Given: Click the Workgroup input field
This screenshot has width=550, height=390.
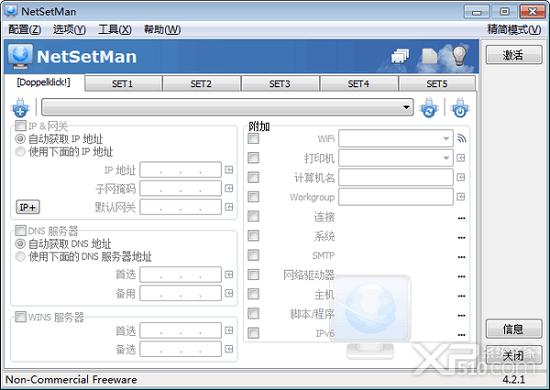Looking at the screenshot, I should click(396, 197).
